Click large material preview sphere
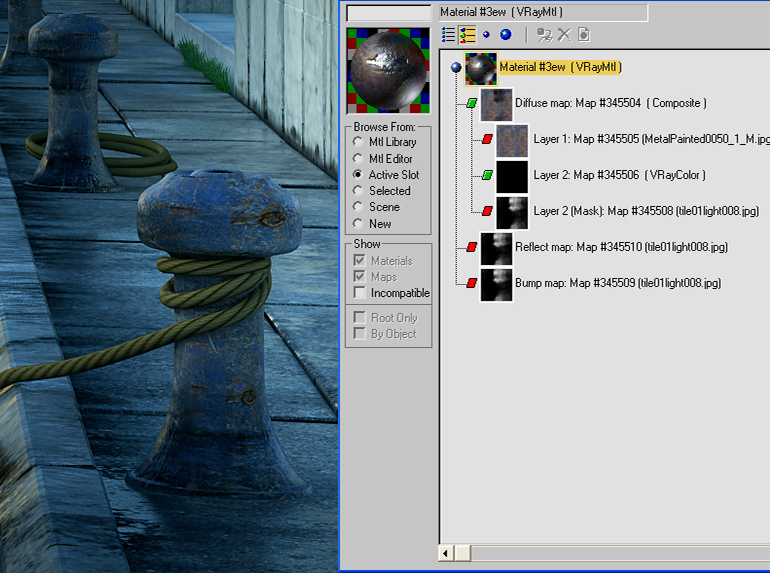This screenshot has width=778, height=573. pos(388,71)
